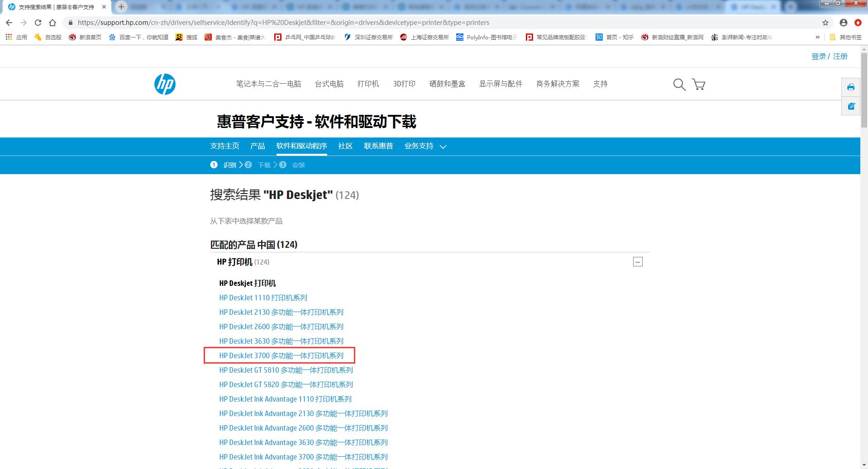Show overflow bookmarks via the chevron

[x=817, y=37]
